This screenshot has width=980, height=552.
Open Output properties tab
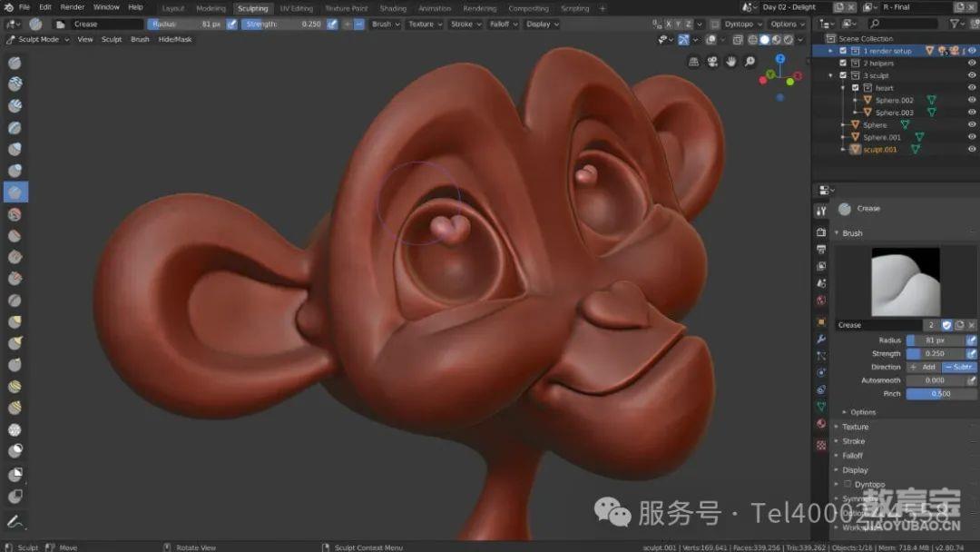pos(821,250)
